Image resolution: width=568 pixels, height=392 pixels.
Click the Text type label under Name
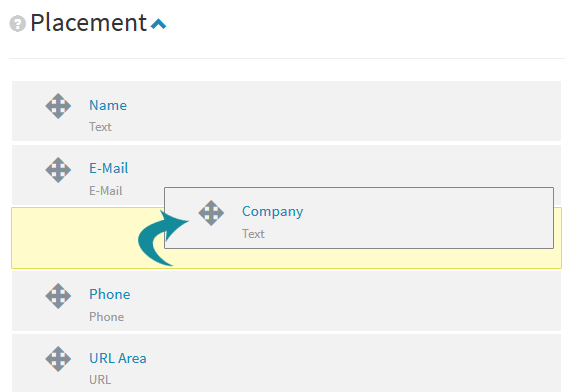[x=100, y=127]
